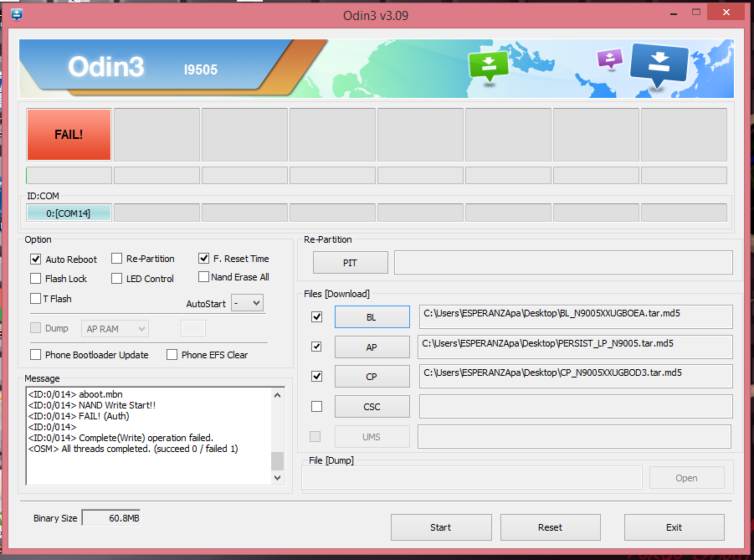Click the red FAIL! status box
754x560 pixels.
[69, 134]
